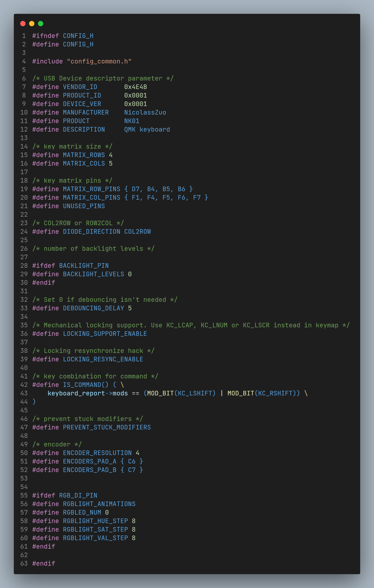This screenshot has height=588, width=374.
Task: Click MATRIX_ROWS on line 15
Action: click(84, 155)
